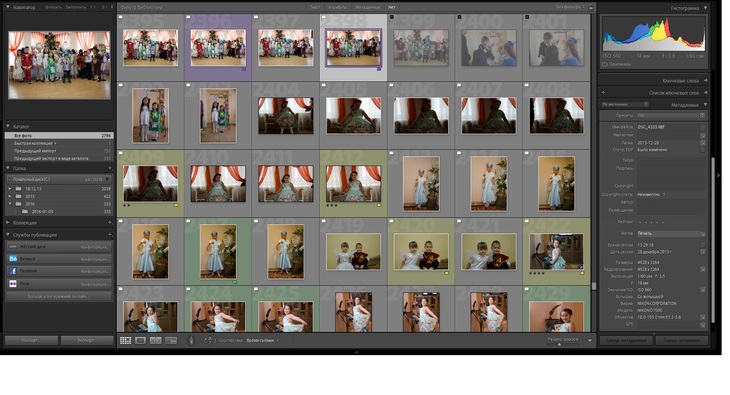Expand the Ключевые слова panel
This screenshot has height=395, width=730.
[706, 81]
